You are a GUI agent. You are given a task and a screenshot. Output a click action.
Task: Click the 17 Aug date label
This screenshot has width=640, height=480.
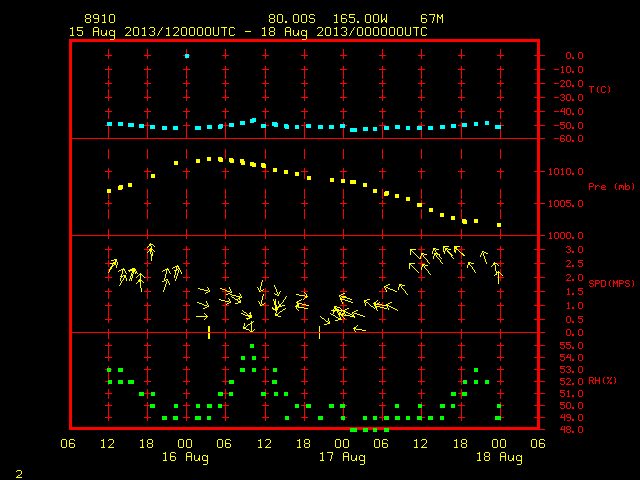342,457
